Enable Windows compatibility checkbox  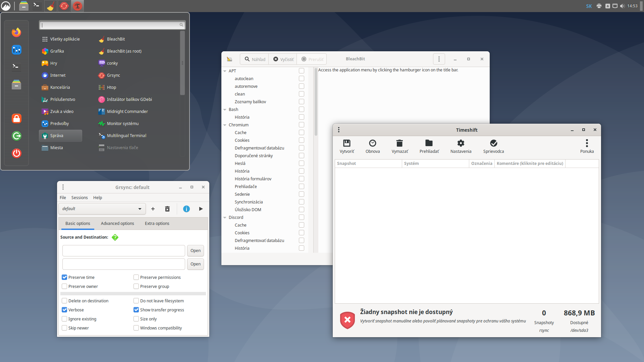136,328
